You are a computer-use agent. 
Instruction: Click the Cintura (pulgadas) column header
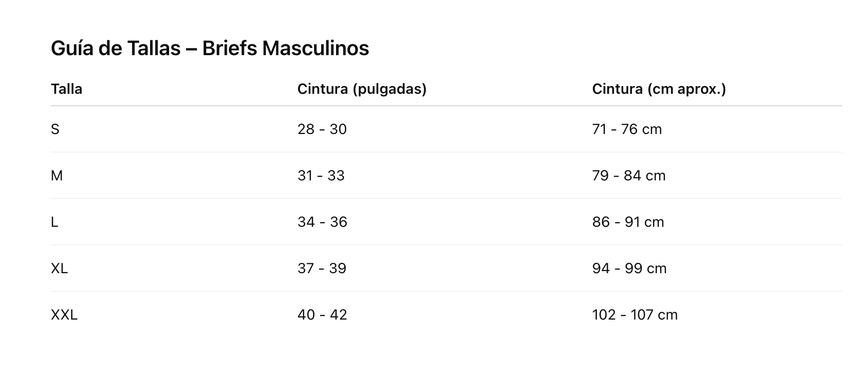pos(362,89)
